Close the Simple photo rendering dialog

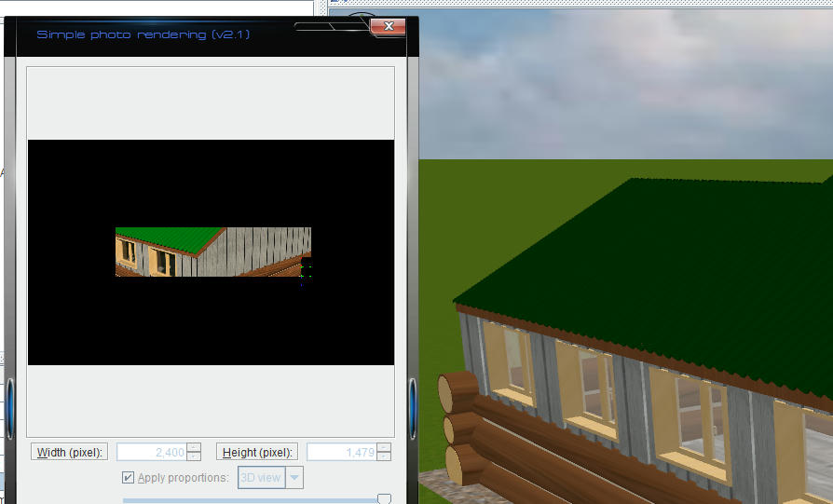coord(389,26)
